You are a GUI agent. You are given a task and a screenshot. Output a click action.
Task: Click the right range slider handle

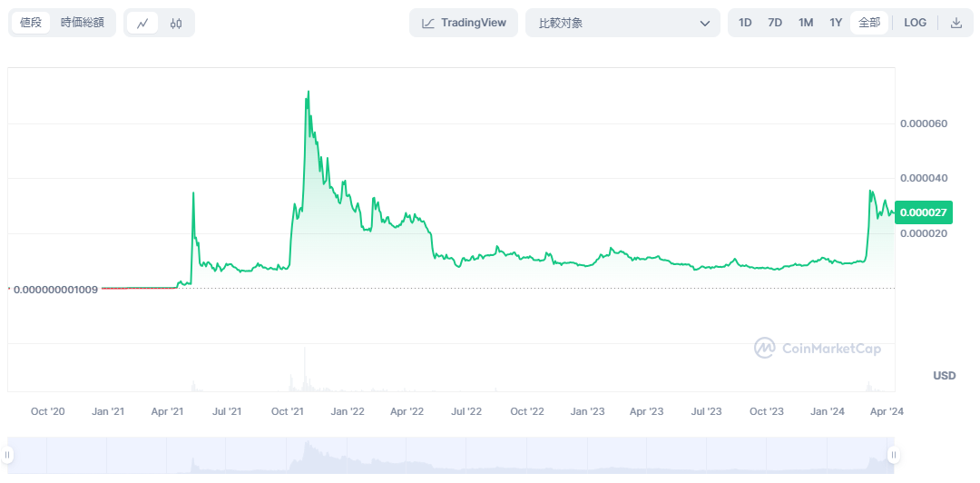coord(893,455)
